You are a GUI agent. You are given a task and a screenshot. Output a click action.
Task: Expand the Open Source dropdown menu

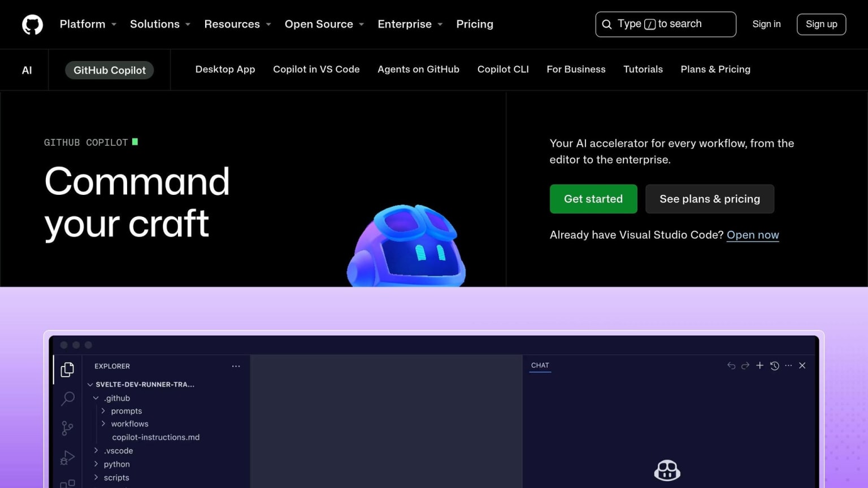click(324, 24)
